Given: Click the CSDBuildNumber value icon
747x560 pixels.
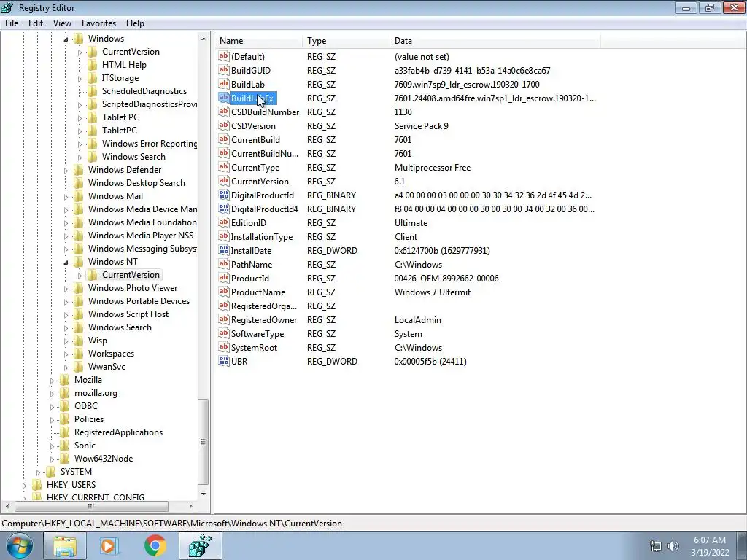Looking at the screenshot, I should 223,112.
